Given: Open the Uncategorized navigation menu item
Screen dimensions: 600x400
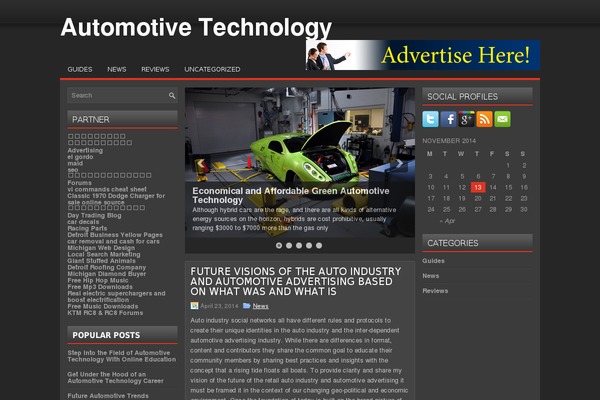Looking at the screenshot, I should pos(212,69).
